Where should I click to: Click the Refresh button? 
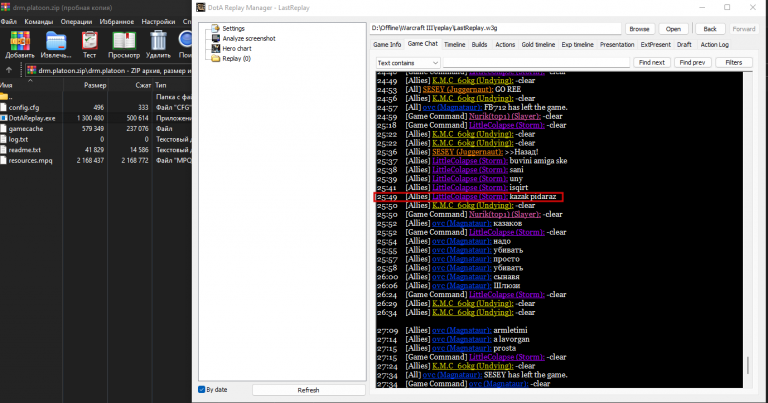(309, 390)
